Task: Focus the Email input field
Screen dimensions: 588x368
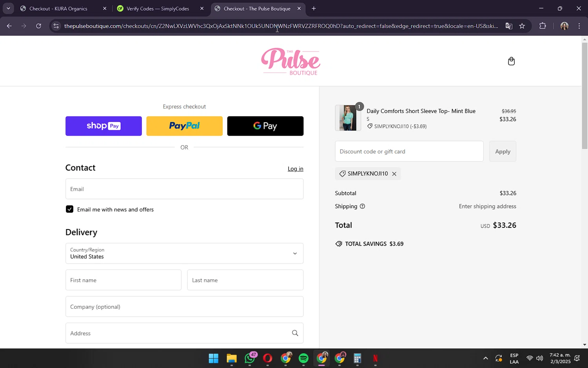Action: [x=184, y=189]
